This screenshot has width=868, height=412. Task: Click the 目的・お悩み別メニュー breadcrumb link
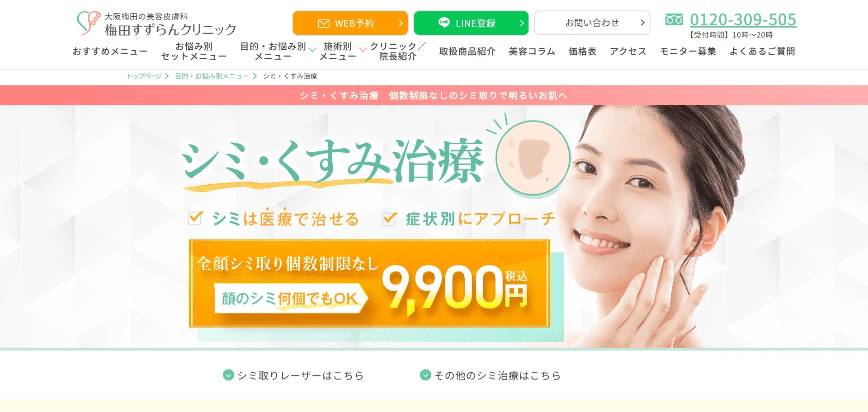pyautogui.click(x=212, y=76)
